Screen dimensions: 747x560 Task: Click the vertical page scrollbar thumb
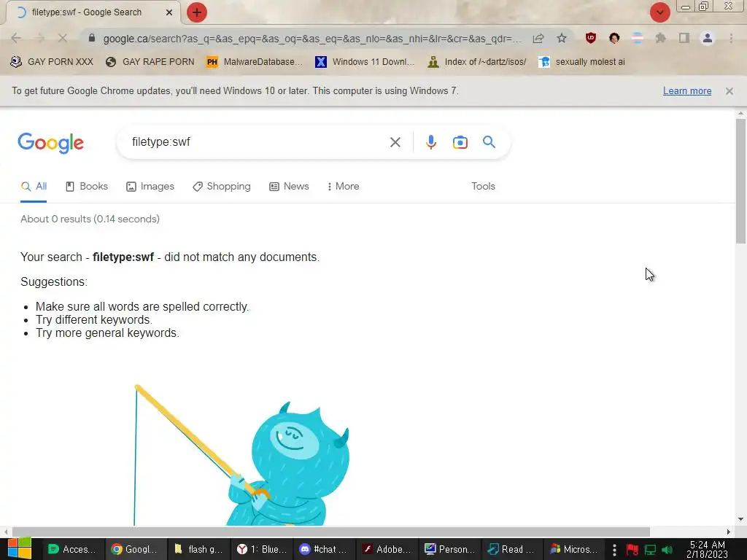(740, 181)
